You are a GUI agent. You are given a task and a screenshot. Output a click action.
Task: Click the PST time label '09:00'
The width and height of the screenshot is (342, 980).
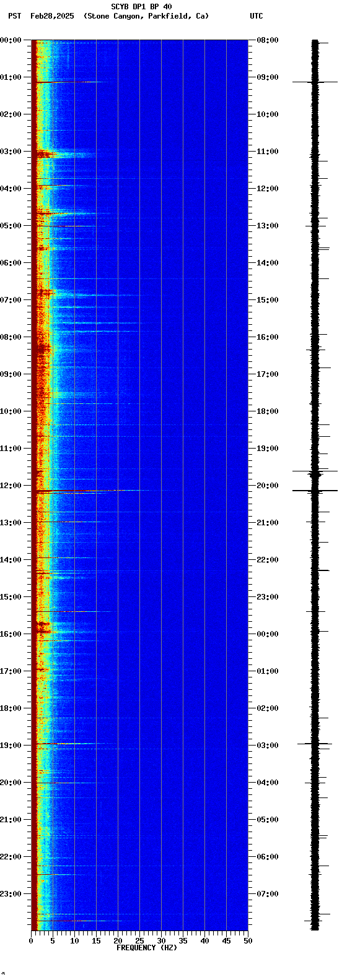(x=11, y=374)
